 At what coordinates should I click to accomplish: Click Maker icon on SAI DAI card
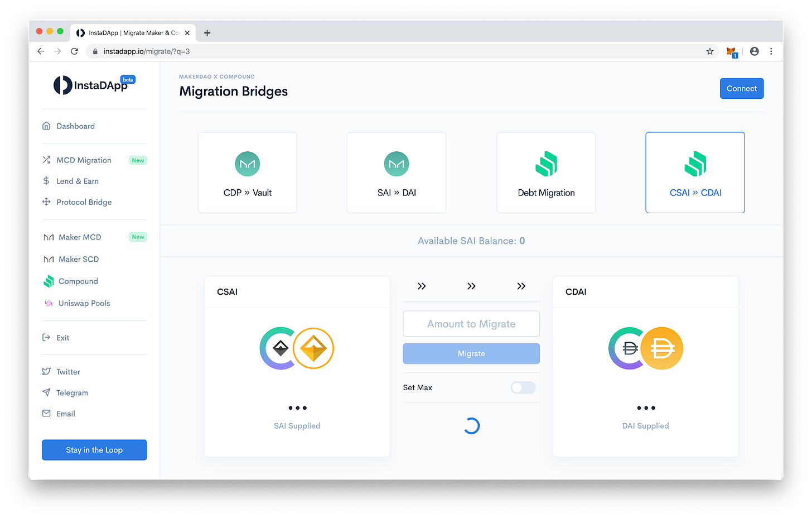(397, 164)
